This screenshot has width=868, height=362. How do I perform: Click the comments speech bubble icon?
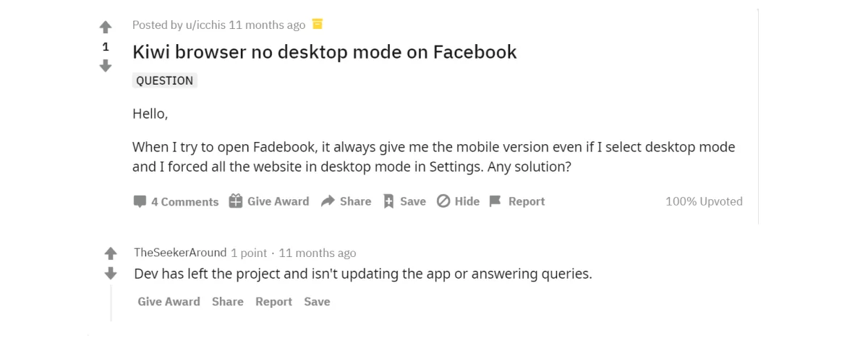pyautogui.click(x=140, y=201)
